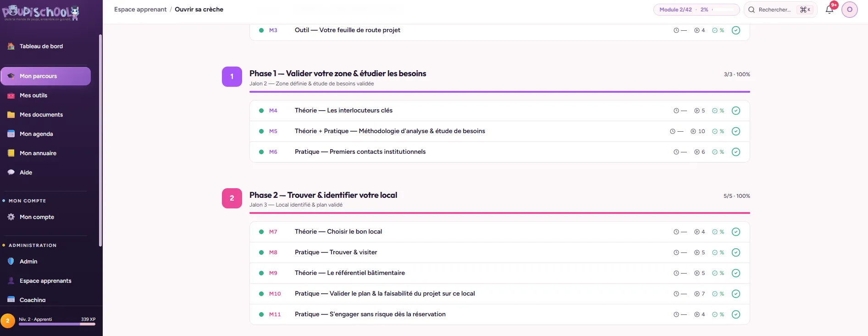
Task: Click Ouvrir sa crèche breadcrumb title
Action: point(199,10)
